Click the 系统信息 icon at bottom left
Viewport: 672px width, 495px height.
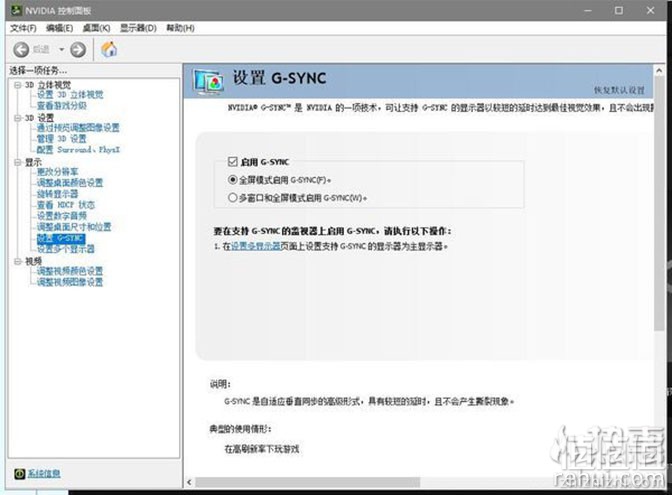click(x=20, y=474)
